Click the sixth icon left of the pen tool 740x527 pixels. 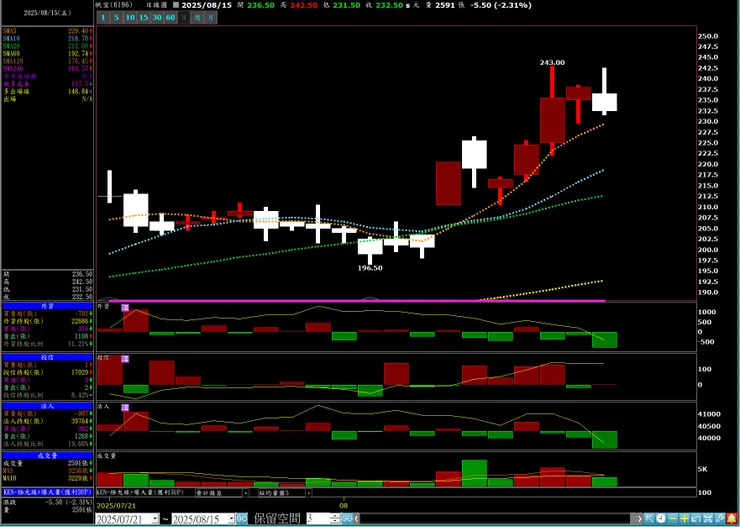[x=708, y=519]
